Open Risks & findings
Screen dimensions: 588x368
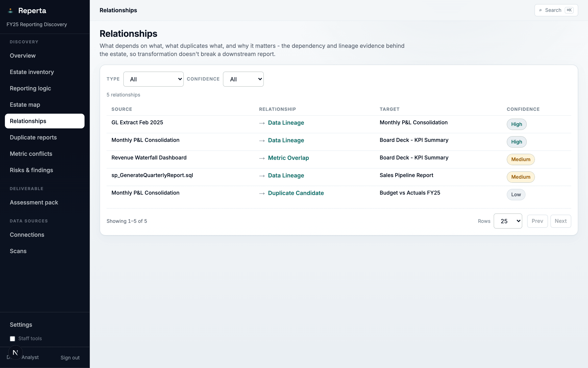(x=45, y=170)
